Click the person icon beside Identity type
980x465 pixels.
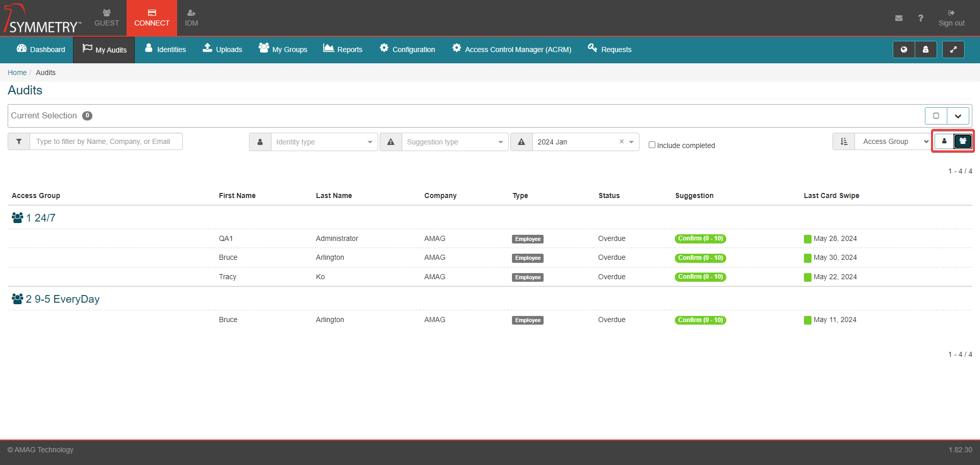tap(260, 142)
